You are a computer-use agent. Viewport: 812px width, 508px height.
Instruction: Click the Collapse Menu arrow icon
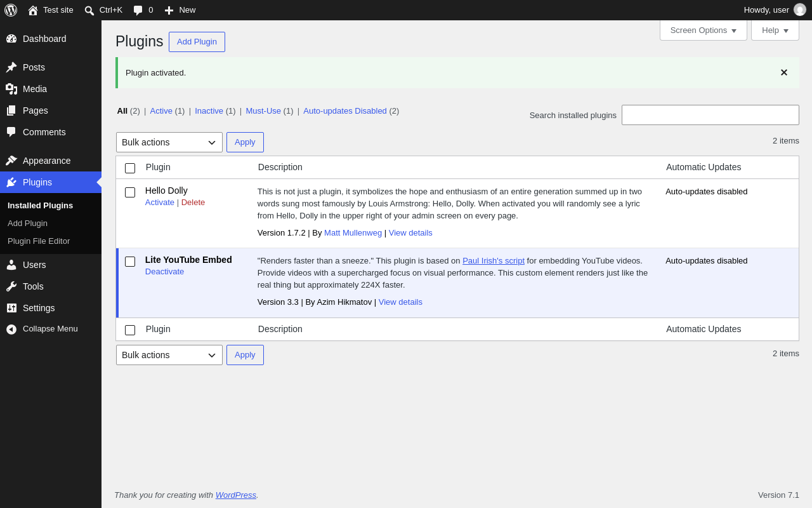(11, 329)
